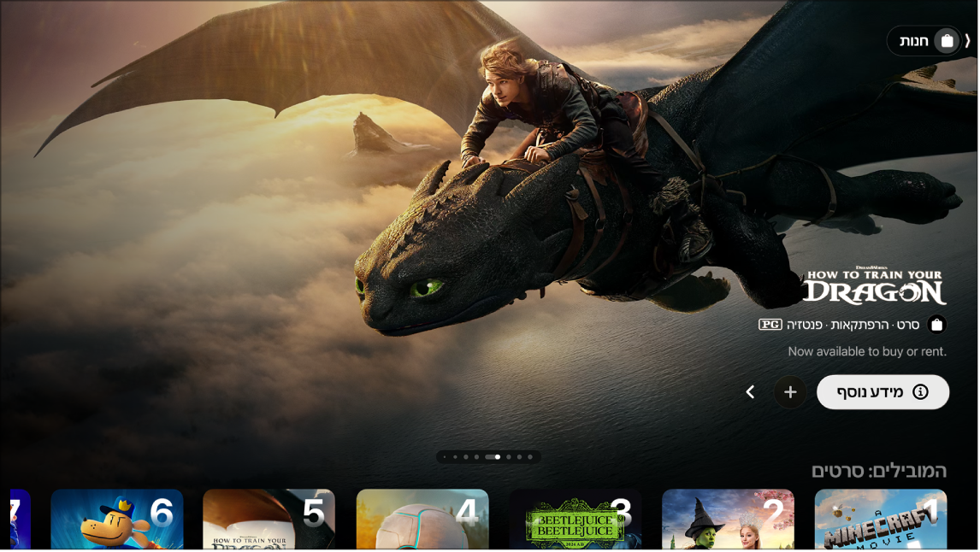Click the store bag icon beside the genre text

coord(936,325)
